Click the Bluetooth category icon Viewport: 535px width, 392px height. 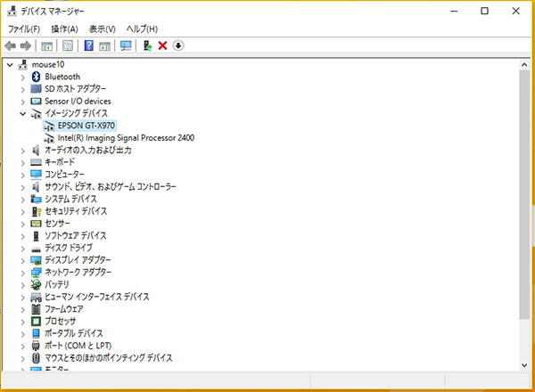[x=36, y=77]
